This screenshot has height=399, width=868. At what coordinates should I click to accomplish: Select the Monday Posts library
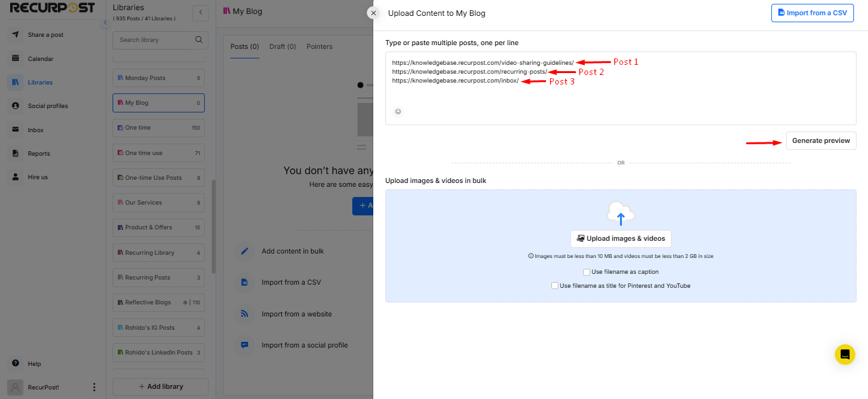coord(158,78)
